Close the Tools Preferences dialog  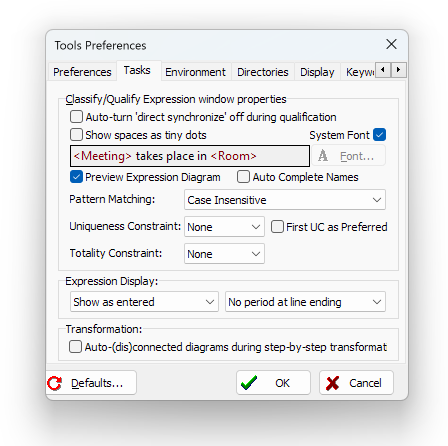391,44
